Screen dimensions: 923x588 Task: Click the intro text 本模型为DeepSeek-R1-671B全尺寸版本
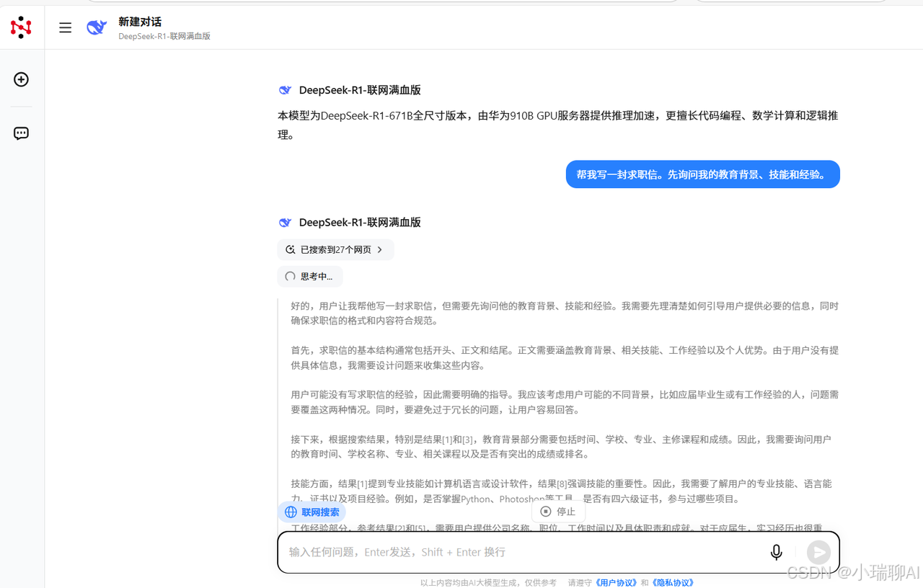558,125
